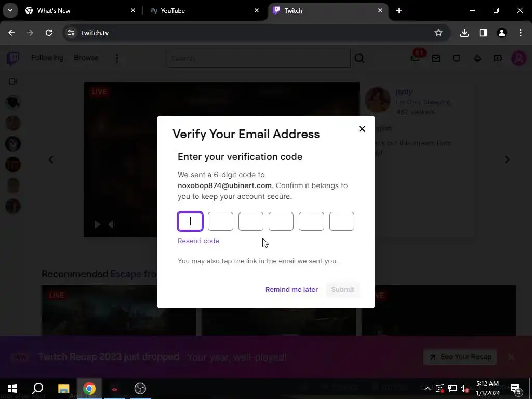Click the second verification code digit box

[220, 221]
